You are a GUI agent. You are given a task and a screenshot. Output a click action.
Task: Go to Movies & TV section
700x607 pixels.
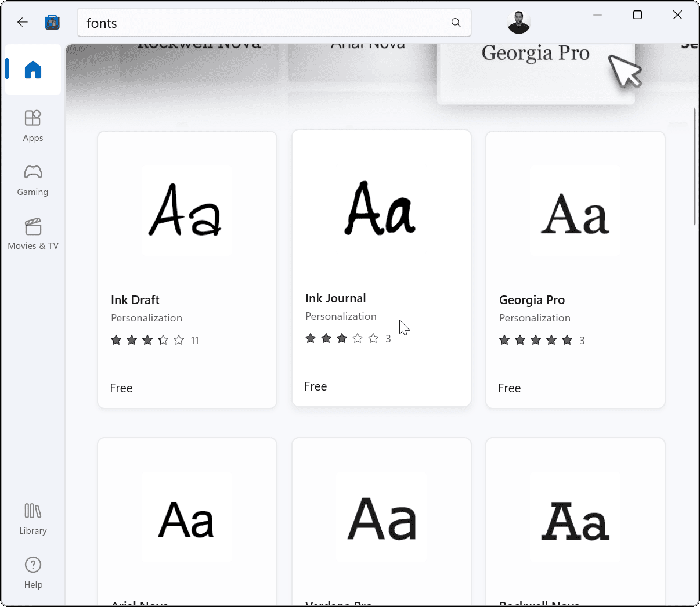tap(33, 233)
